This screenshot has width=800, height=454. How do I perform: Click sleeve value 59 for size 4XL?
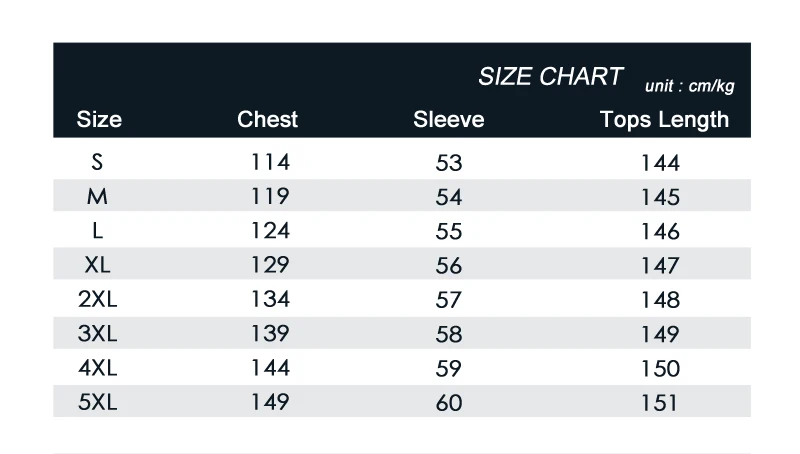[449, 368]
